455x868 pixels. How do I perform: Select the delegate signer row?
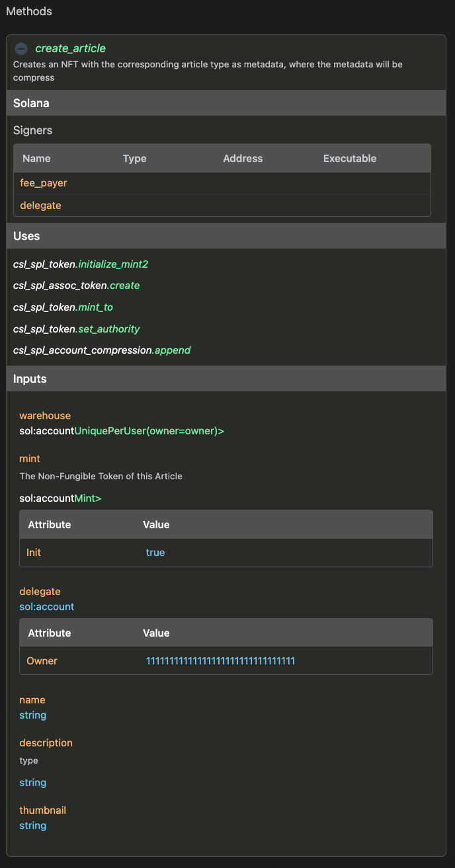(40, 205)
